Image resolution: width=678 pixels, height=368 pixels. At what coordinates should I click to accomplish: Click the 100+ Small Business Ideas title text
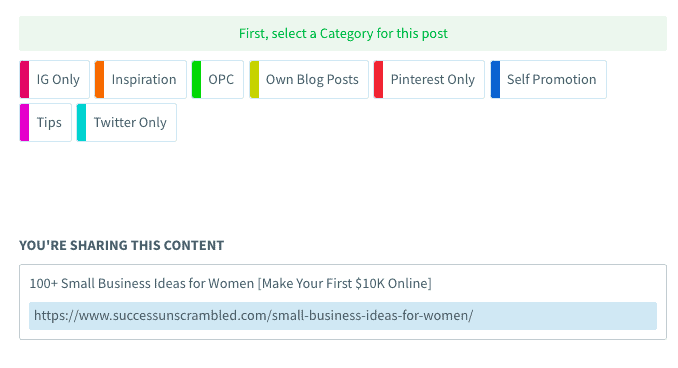(x=230, y=284)
